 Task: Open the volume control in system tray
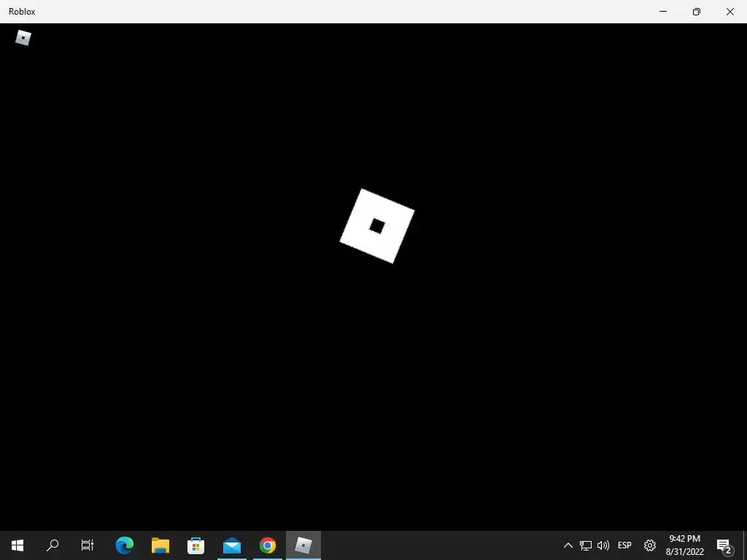coord(603,545)
